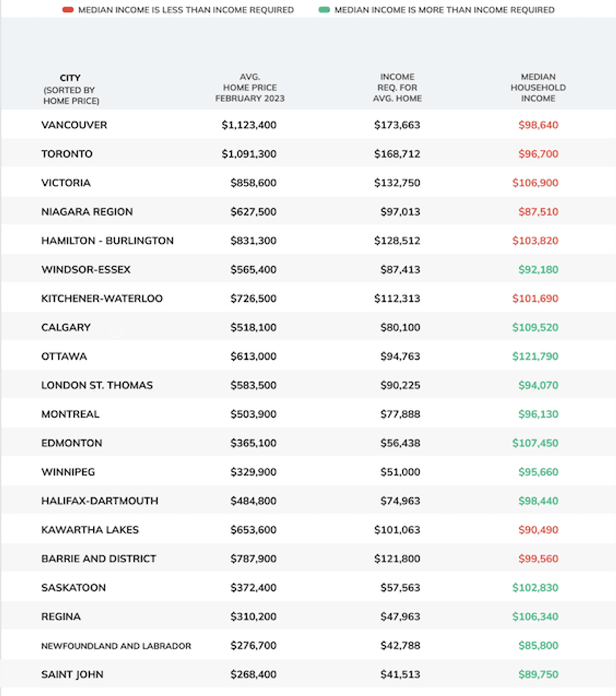The image size is (616, 696).
Task: Click the green income marker for Saint John
Action: 539,673
